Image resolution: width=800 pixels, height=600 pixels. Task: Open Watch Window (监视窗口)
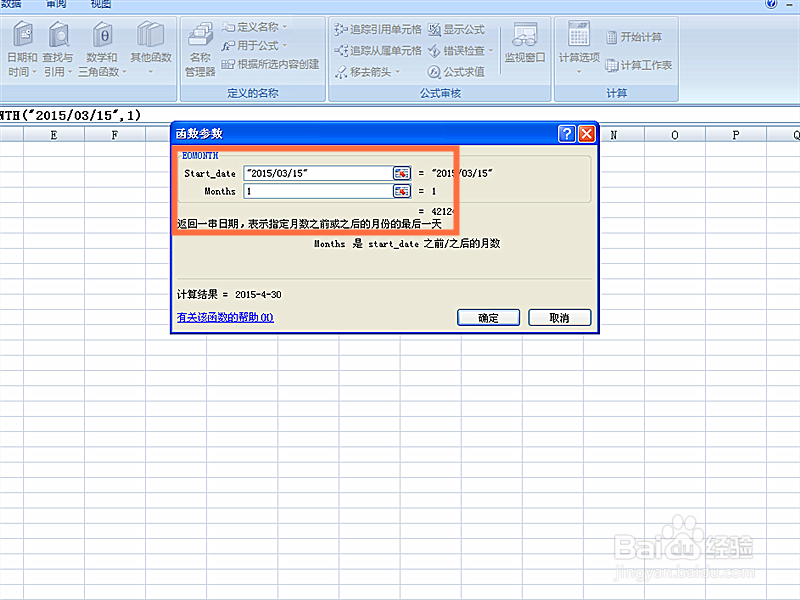(x=525, y=43)
